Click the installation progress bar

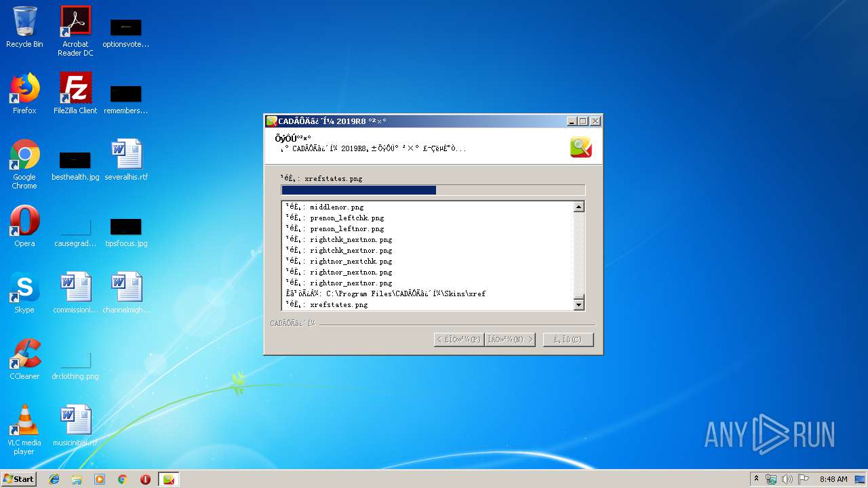tap(433, 190)
